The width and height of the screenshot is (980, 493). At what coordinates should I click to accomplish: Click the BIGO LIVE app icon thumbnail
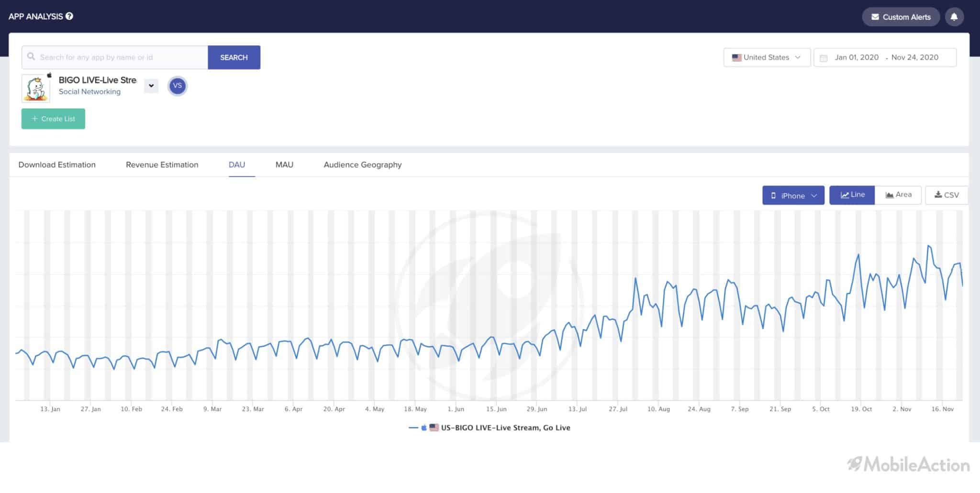(36, 88)
